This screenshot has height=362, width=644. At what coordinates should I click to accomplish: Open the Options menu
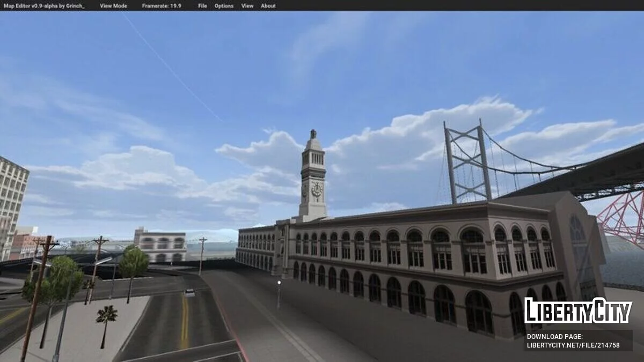pos(224,6)
